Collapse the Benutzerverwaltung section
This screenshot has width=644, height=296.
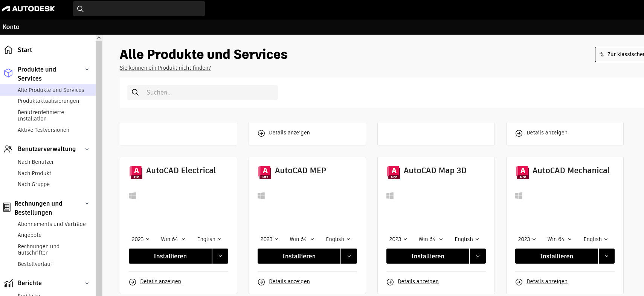pos(87,149)
